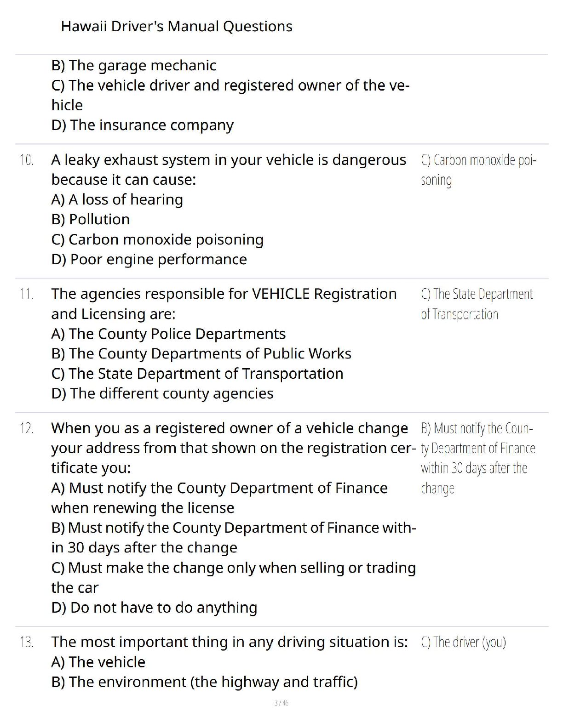Screen dimensions: 563x728
Task: Select A) The County Police Departments
Action: click(169, 334)
